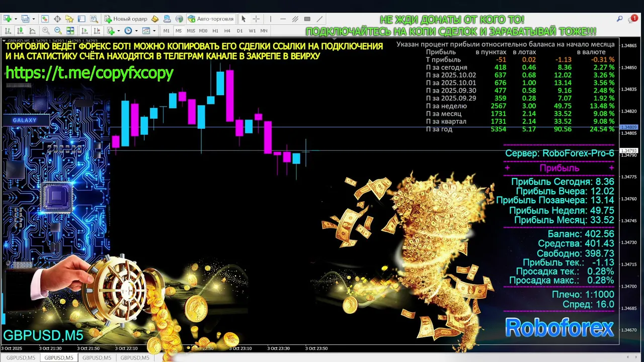This screenshot has height=362, width=644.
Task: Select the M5 timeframe button
Action: (x=179, y=31)
